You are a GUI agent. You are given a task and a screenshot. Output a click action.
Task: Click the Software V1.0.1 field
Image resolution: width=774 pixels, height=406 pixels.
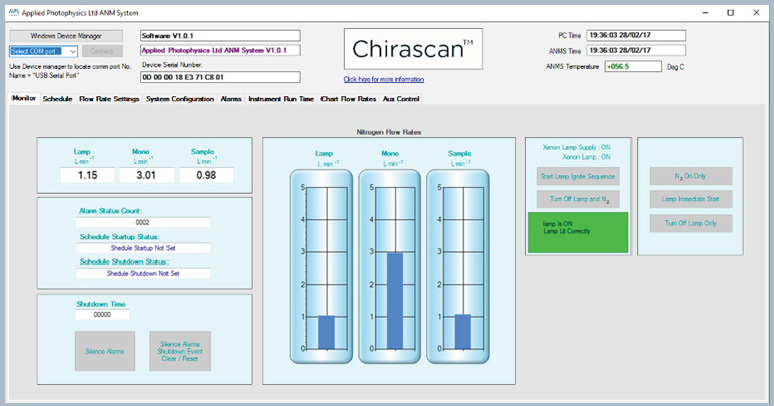[220, 36]
